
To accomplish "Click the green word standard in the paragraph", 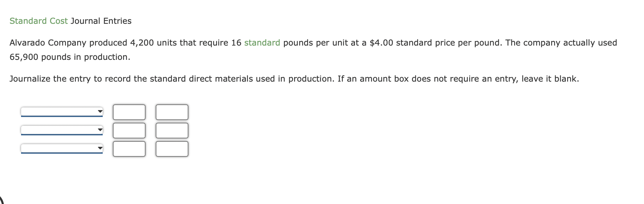I will [262, 42].
